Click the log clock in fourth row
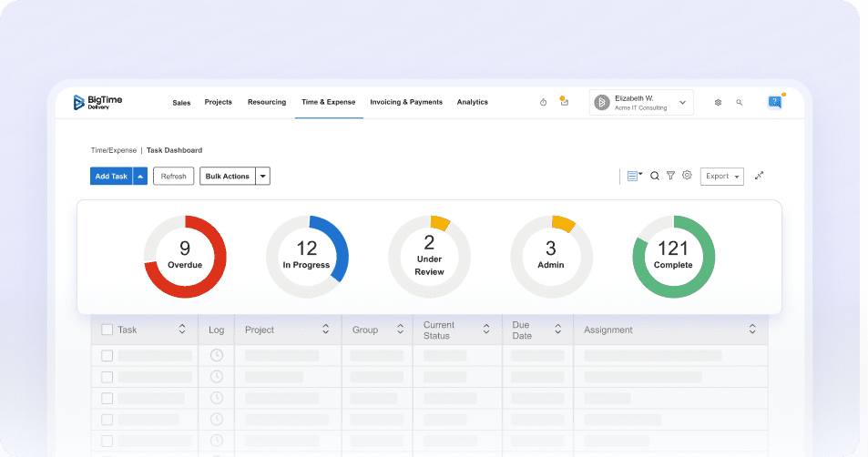This screenshot has height=457, width=868. point(217,420)
